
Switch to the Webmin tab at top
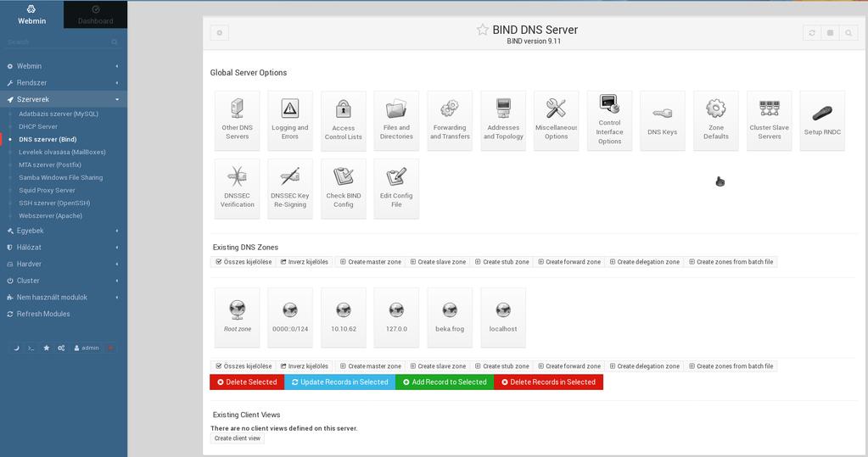[31, 15]
